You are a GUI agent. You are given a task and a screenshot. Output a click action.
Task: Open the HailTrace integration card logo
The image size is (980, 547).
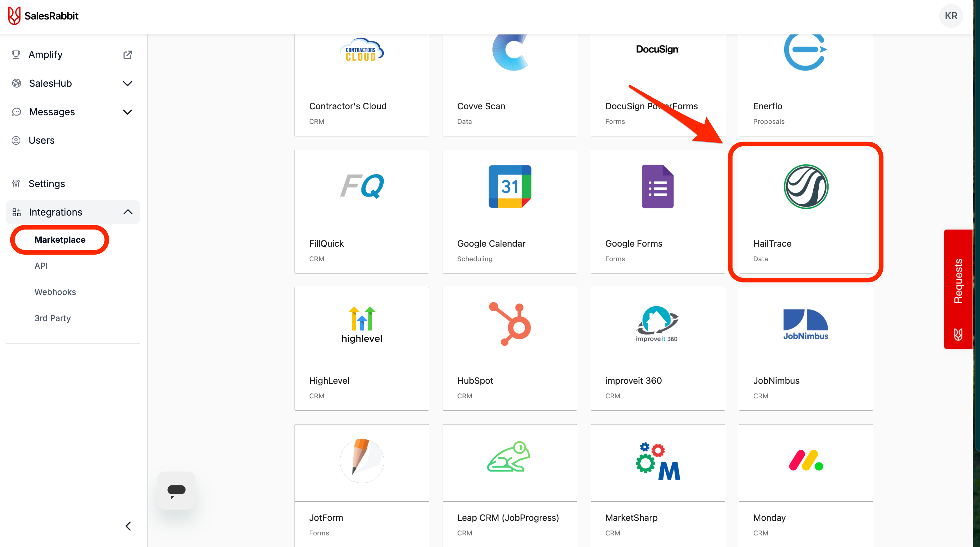[x=805, y=187]
